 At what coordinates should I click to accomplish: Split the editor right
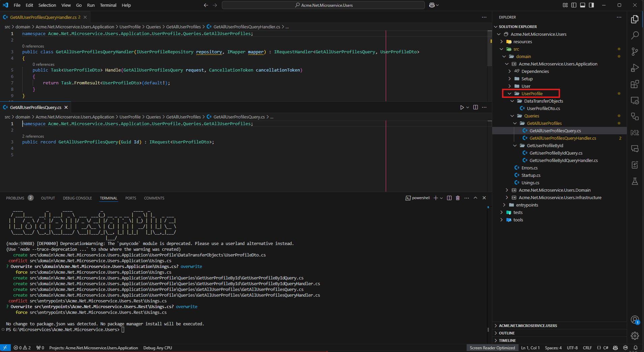[x=475, y=107]
